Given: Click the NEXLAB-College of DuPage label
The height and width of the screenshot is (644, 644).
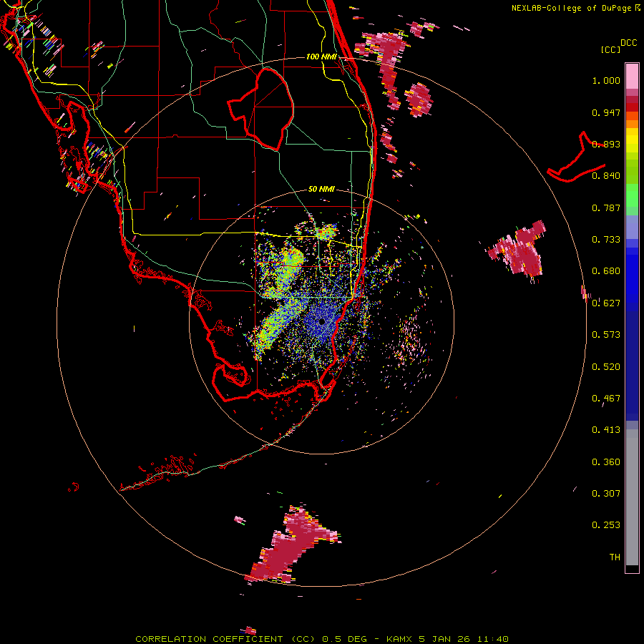Looking at the screenshot, I should point(572,8).
